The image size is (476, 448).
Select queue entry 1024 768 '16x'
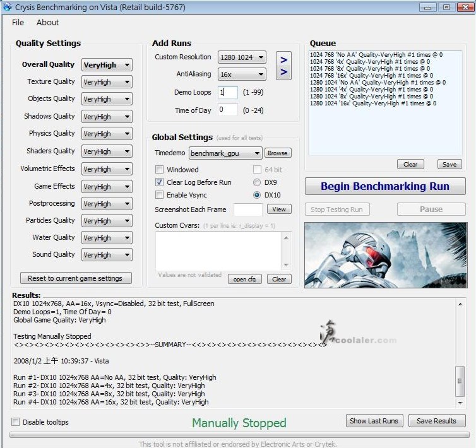coord(372,76)
